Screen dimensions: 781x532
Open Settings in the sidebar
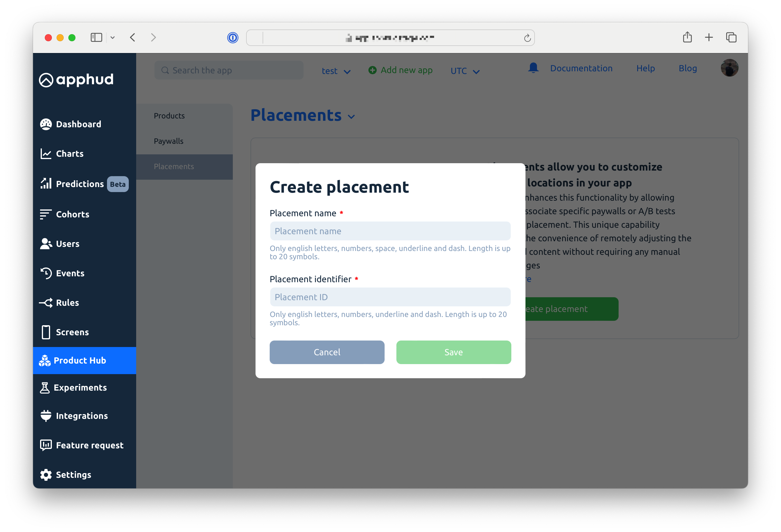pos(65,475)
